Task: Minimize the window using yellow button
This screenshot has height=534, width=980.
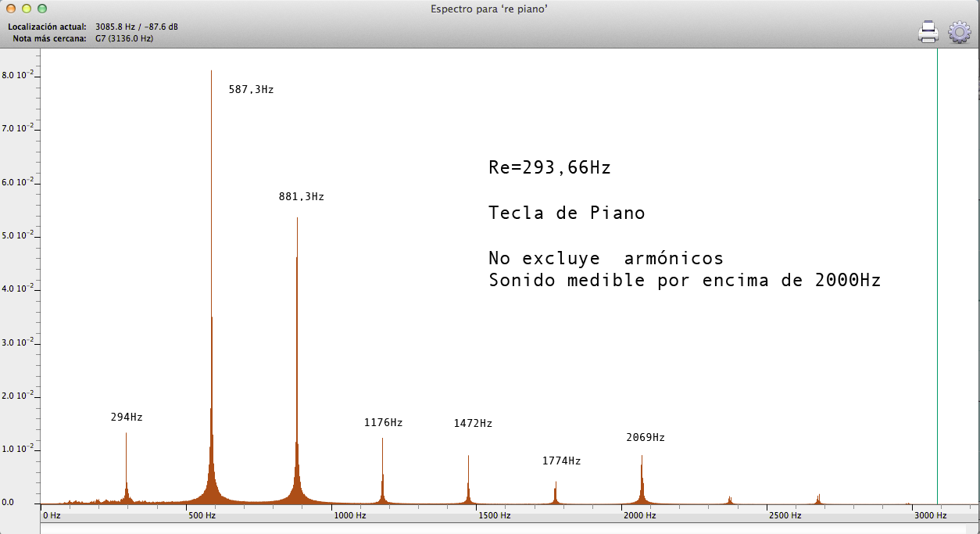Action: point(26,9)
